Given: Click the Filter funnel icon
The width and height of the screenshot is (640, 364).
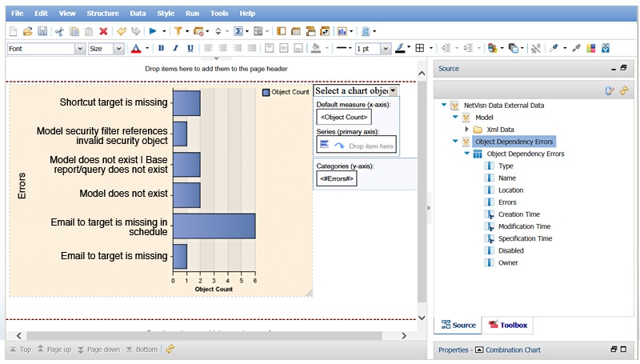Looking at the screenshot, I should pos(178,31).
